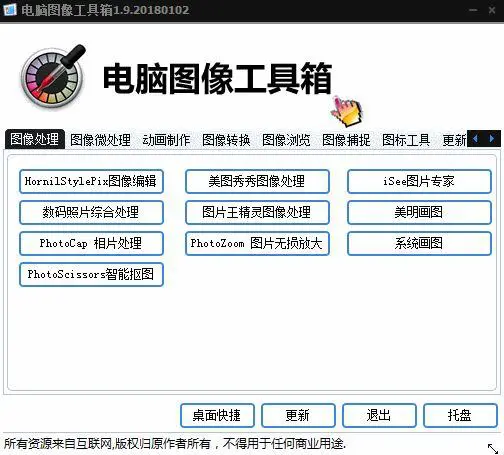Go to the 图像转换 tab

[x=226, y=140]
